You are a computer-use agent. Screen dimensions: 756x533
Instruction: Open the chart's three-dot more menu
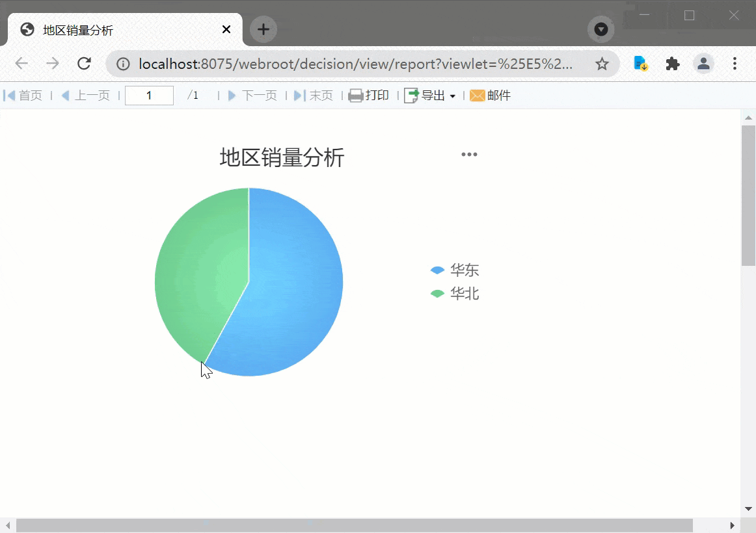pos(469,155)
